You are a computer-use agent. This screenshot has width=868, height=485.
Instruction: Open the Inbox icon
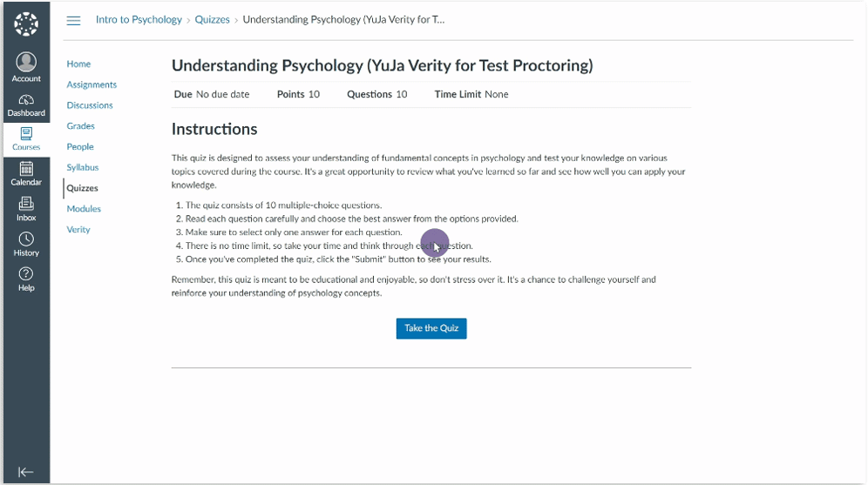(x=26, y=204)
